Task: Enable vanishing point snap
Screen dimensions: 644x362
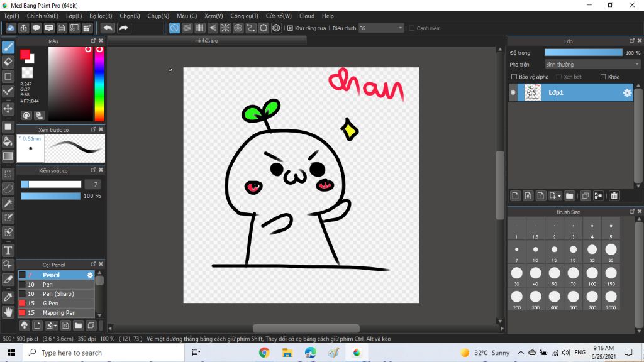Action: [x=213, y=28]
